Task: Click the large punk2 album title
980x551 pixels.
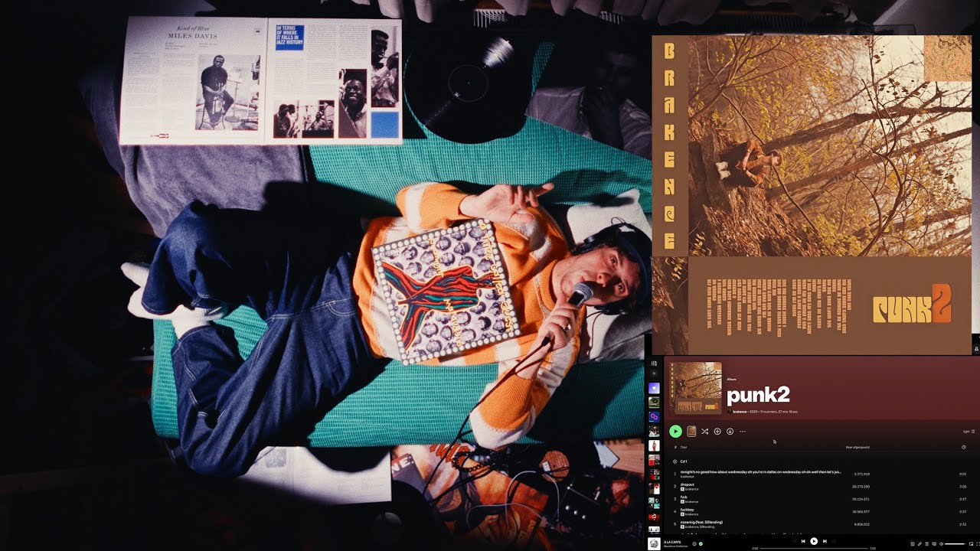Action: click(758, 395)
